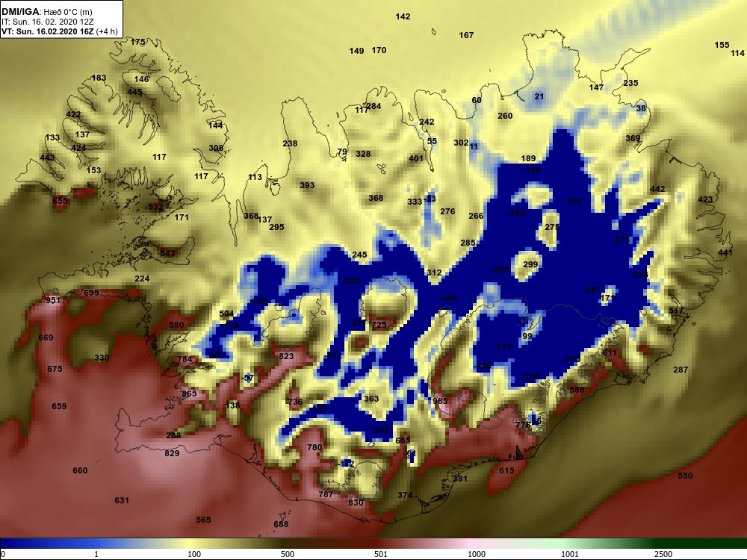The image size is (747, 560).
Task: Click the map value 238
Action: [x=290, y=143]
